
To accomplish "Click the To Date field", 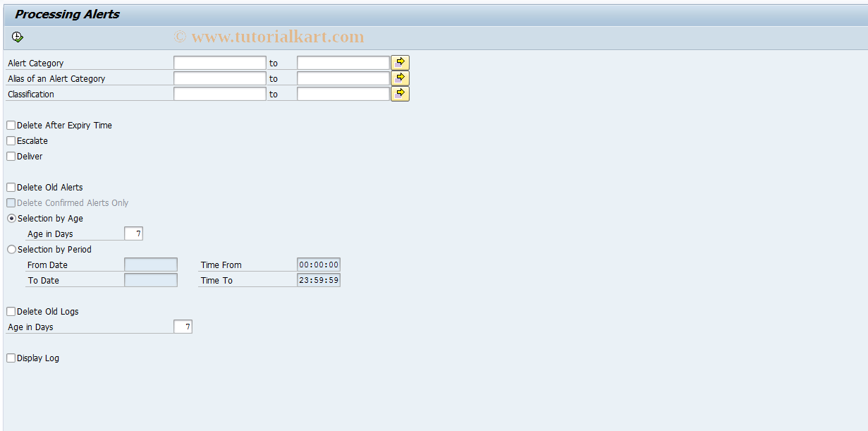I will [x=151, y=280].
